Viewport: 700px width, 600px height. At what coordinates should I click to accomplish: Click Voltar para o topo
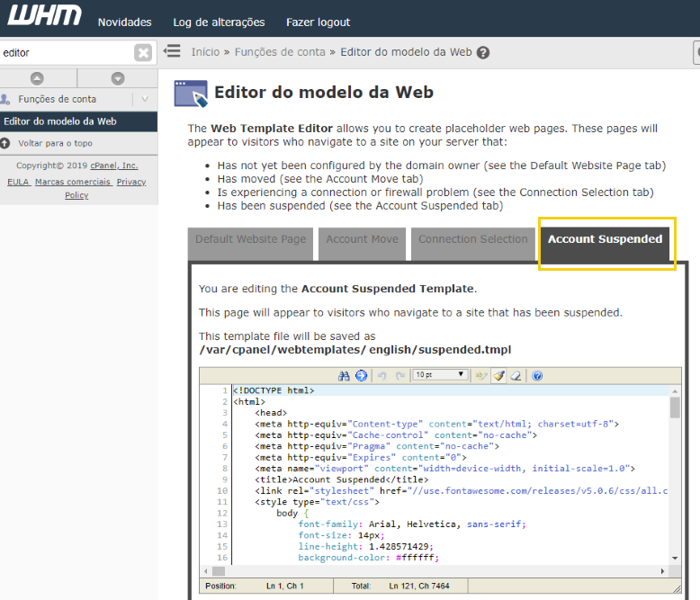tap(56, 143)
